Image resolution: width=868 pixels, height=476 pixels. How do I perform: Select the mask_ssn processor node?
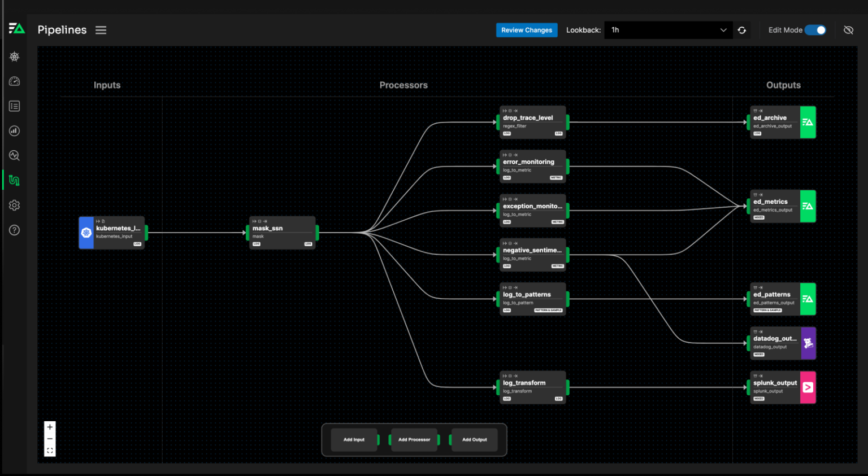(282, 233)
